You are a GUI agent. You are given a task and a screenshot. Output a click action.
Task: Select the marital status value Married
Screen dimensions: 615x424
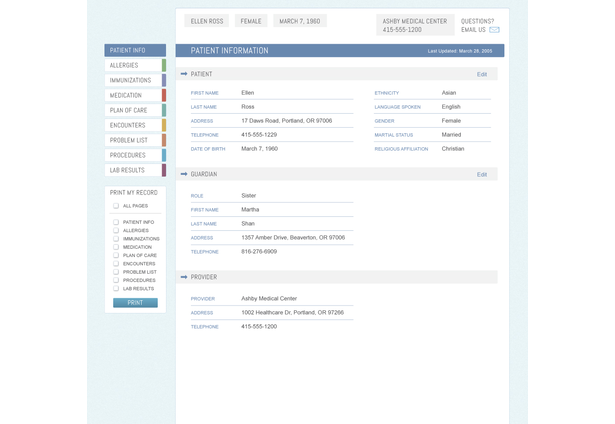point(451,135)
